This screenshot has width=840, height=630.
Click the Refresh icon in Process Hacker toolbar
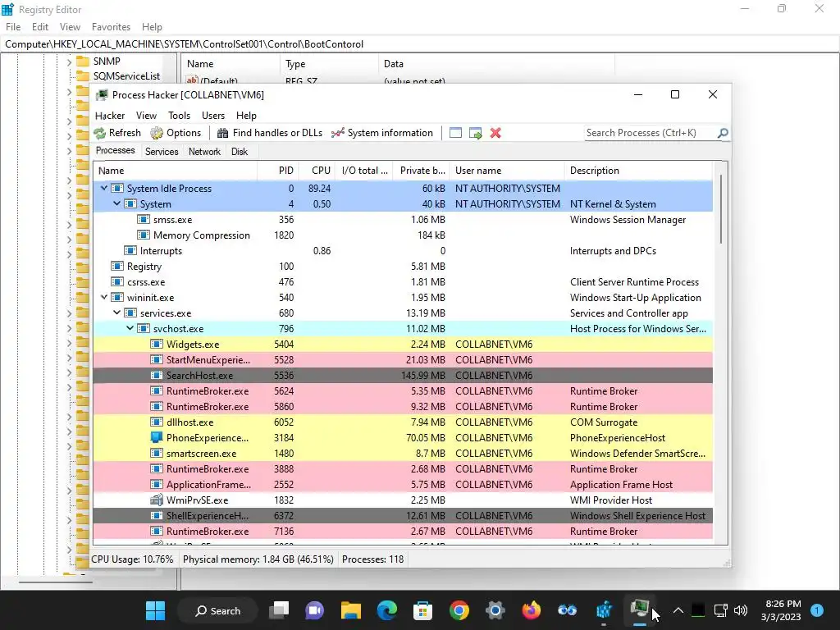coord(99,133)
